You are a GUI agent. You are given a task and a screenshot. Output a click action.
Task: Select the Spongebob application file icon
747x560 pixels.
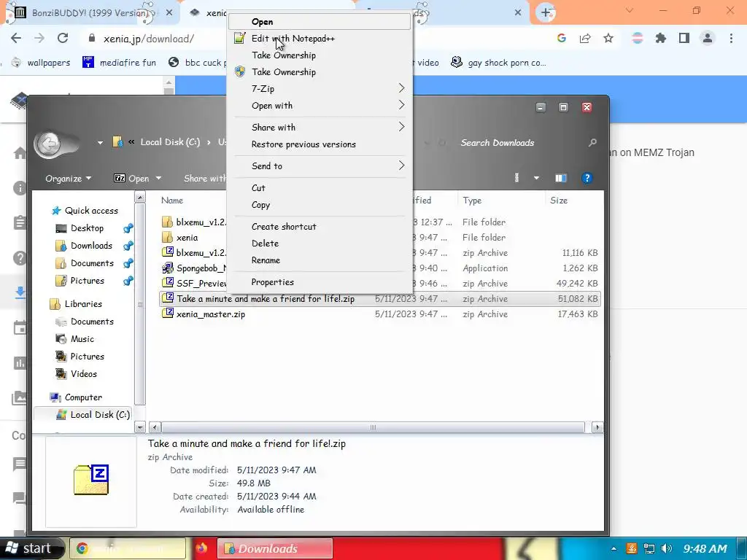click(x=167, y=268)
